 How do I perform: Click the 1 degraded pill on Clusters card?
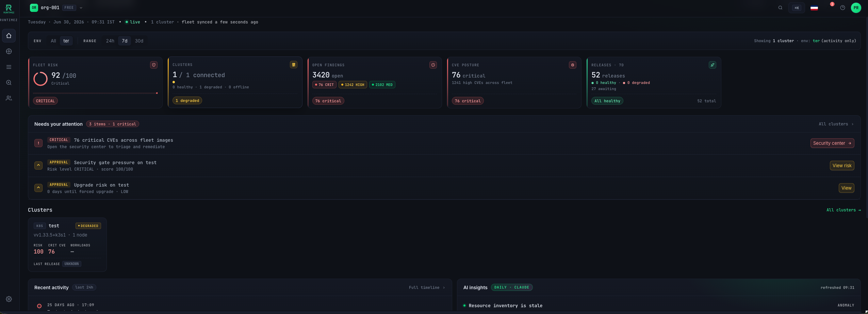pos(187,101)
